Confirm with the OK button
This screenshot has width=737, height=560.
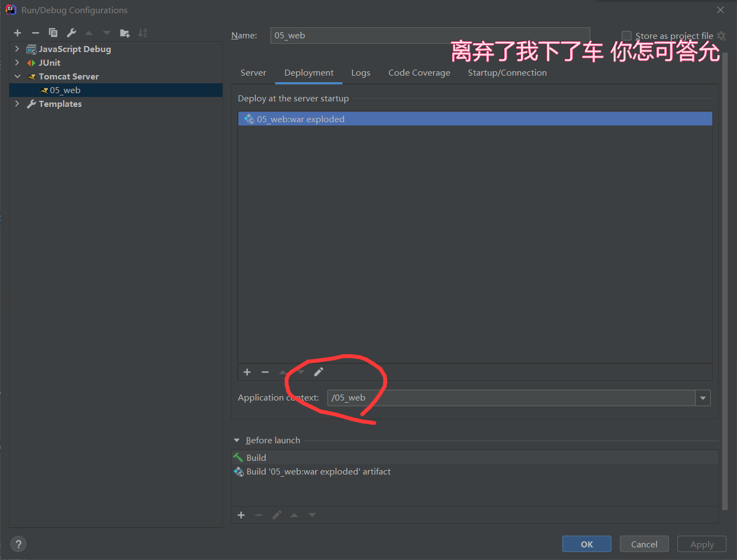coord(587,544)
